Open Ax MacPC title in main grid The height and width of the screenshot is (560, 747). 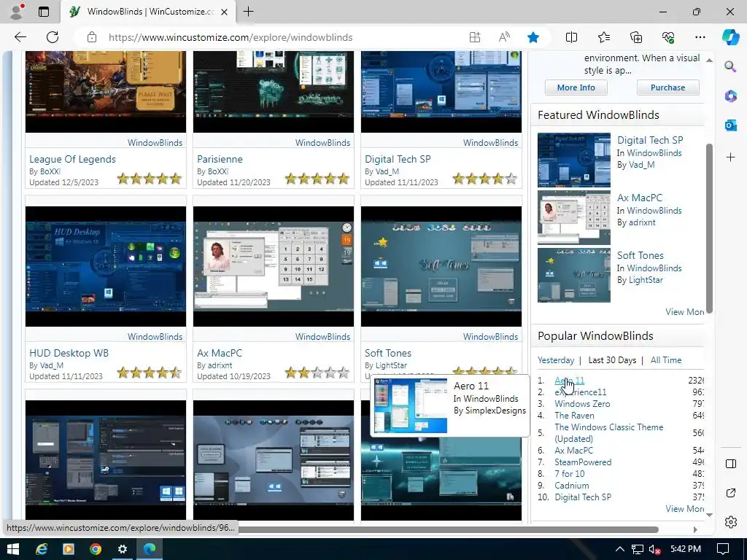[219, 353]
